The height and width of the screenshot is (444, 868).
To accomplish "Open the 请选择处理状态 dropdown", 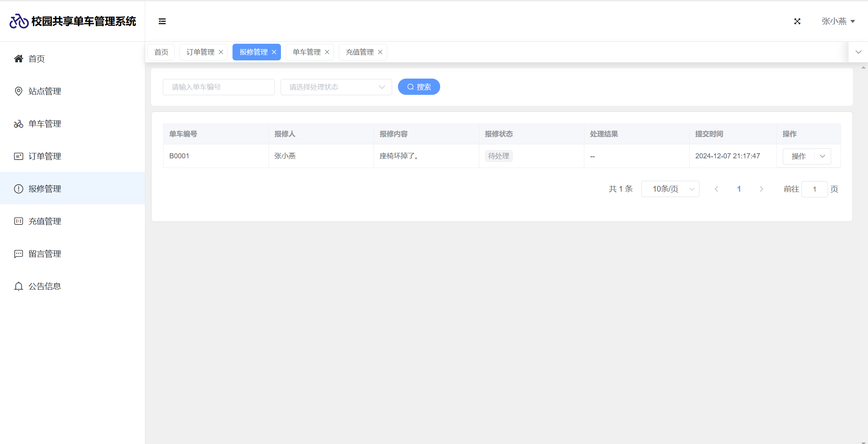I will (336, 87).
